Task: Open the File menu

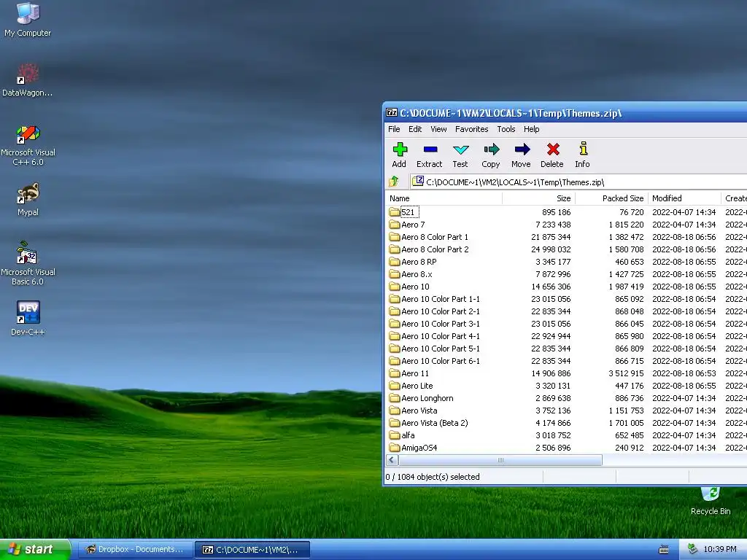Action: click(x=394, y=129)
